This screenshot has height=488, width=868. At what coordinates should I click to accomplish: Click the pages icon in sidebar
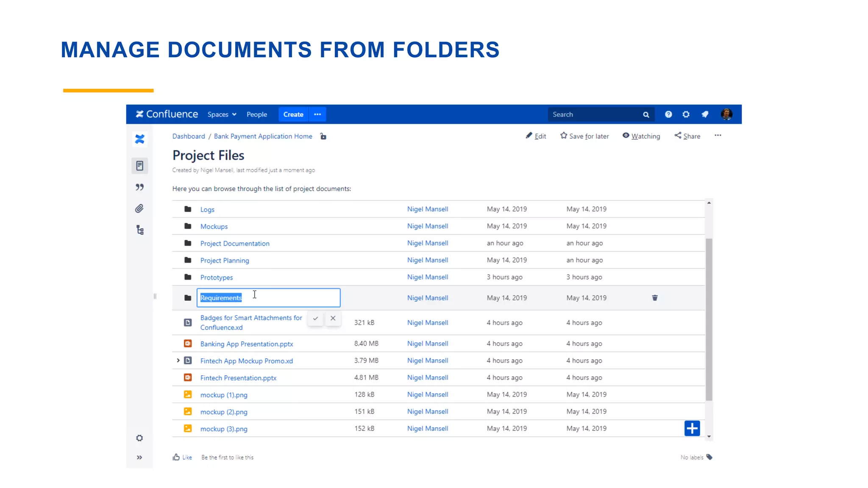[x=139, y=166]
